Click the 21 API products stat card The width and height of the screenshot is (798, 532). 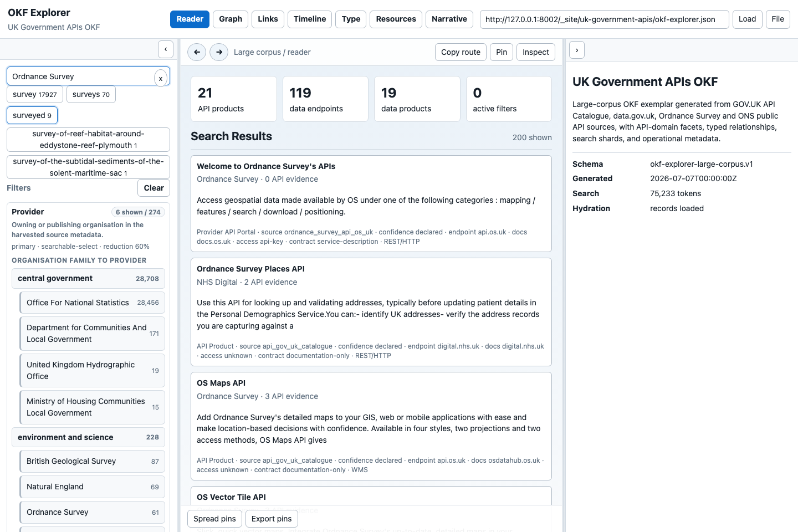coord(234,99)
